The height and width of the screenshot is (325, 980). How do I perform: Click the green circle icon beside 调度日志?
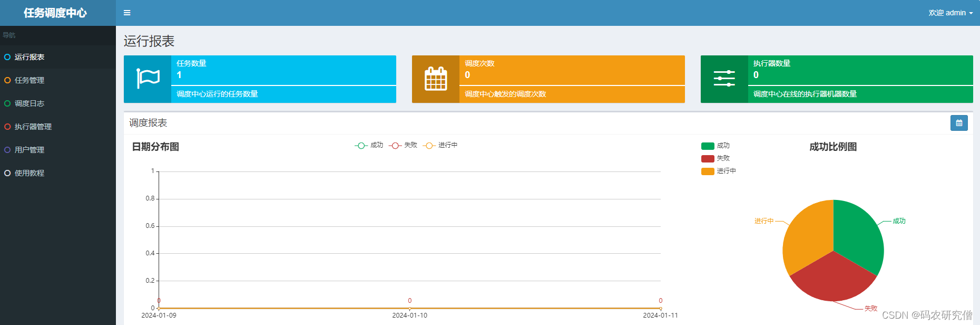(x=7, y=103)
